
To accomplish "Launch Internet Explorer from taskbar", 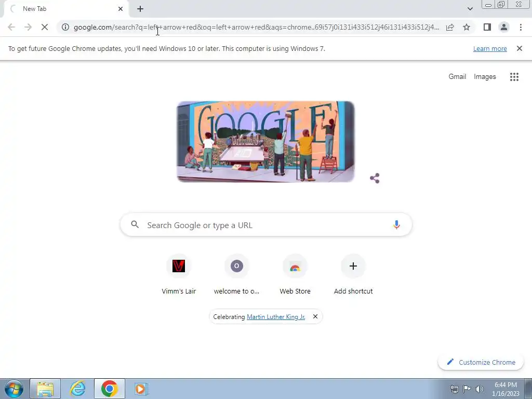I will (77, 389).
